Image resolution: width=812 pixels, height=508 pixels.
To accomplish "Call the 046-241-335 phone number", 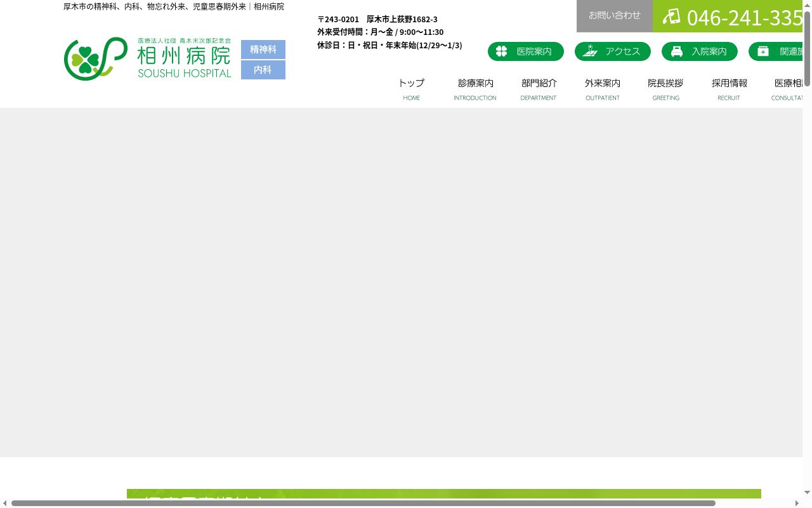I will tap(745, 18).
